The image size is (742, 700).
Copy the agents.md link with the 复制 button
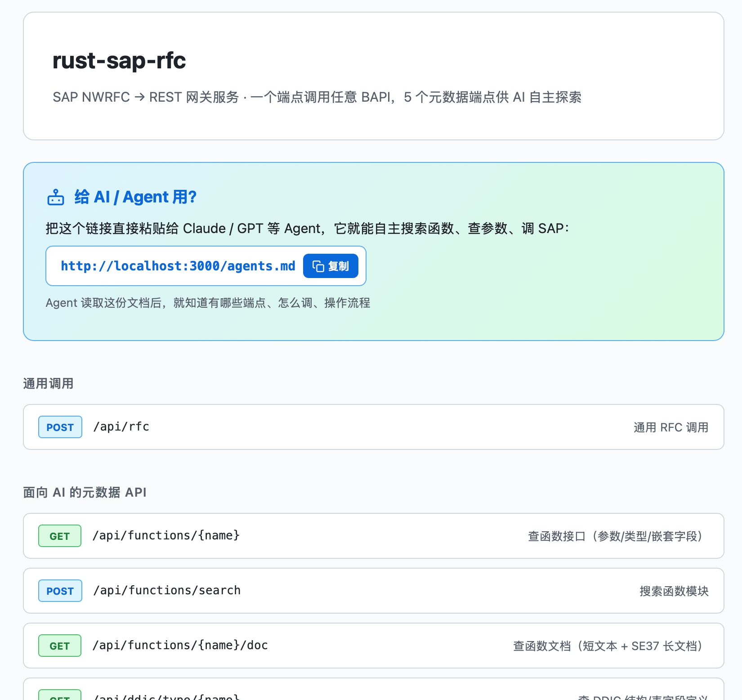coord(331,266)
